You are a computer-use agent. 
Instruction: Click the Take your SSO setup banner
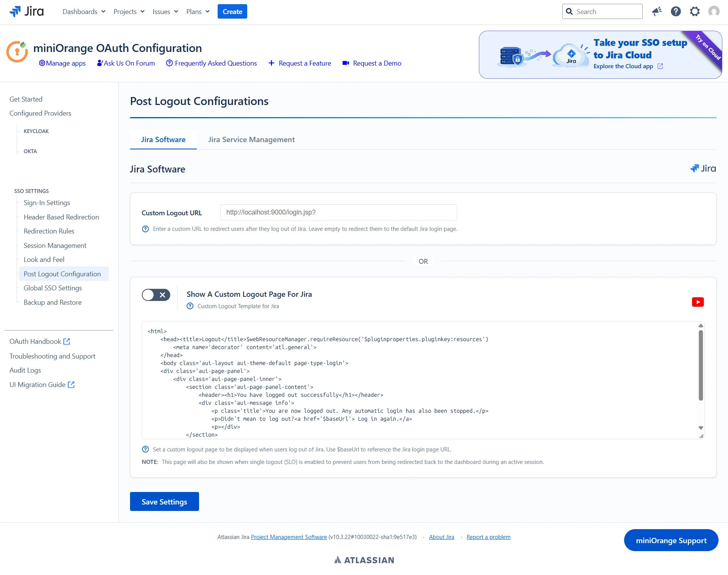tap(600, 55)
